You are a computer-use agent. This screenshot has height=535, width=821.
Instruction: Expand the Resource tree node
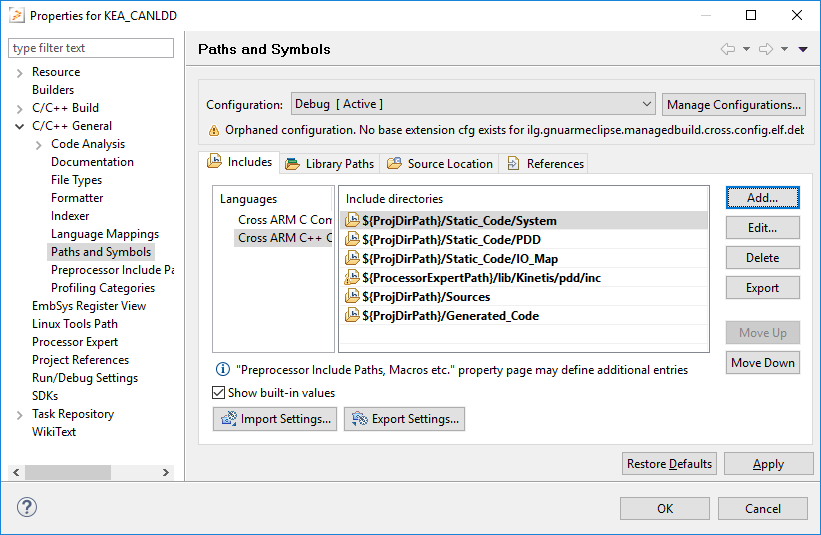pyautogui.click(x=20, y=72)
